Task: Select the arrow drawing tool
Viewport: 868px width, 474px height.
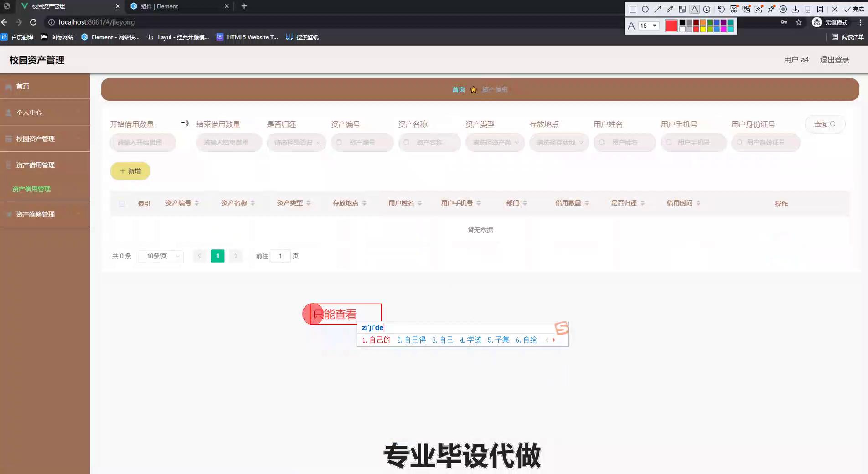Action: click(657, 9)
